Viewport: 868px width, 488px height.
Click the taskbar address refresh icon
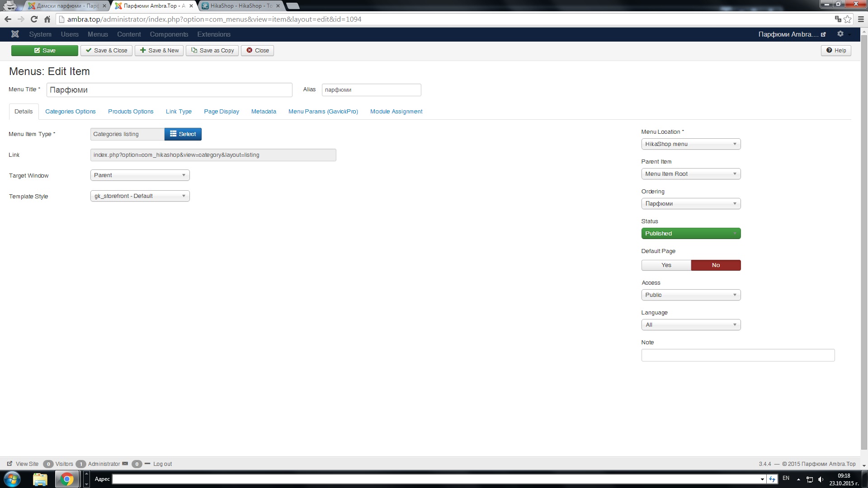coord(772,479)
